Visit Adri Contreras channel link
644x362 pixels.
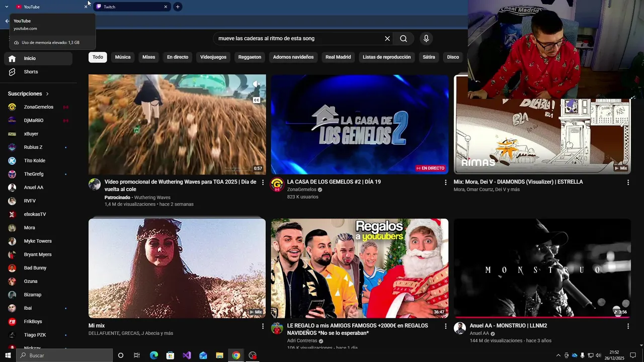pyautogui.click(x=302, y=341)
